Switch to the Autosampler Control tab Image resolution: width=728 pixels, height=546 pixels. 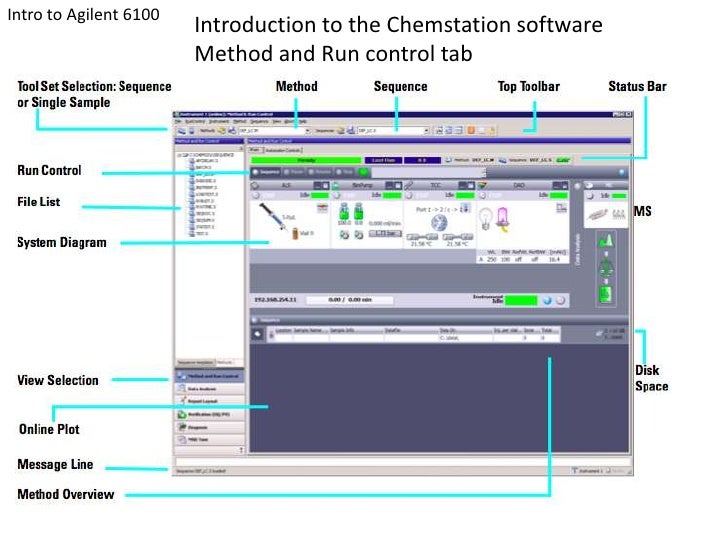[x=283, y=150]
